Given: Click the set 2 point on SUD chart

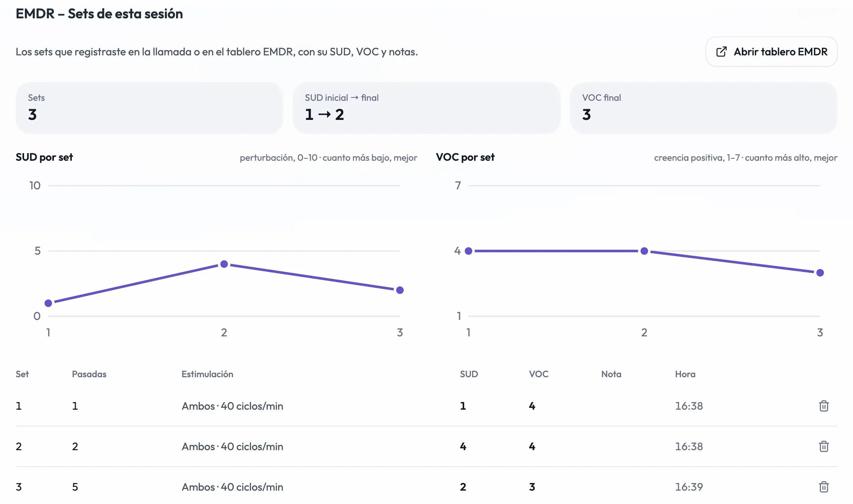Looking at the screenshot, I should [x=224, y=264].
